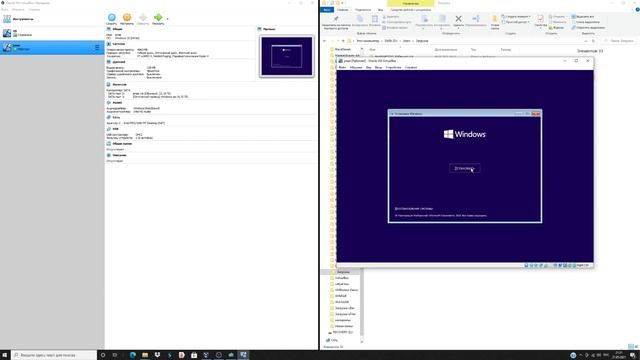Click Invert selection in Explorer ribbon
The width and height of the screenshot is (640, 360).
point(588,27)
